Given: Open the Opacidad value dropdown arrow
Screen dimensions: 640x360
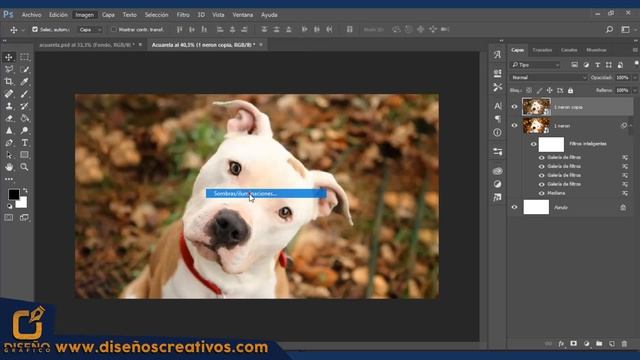Looking at the screenshot, I should point(635,78).
